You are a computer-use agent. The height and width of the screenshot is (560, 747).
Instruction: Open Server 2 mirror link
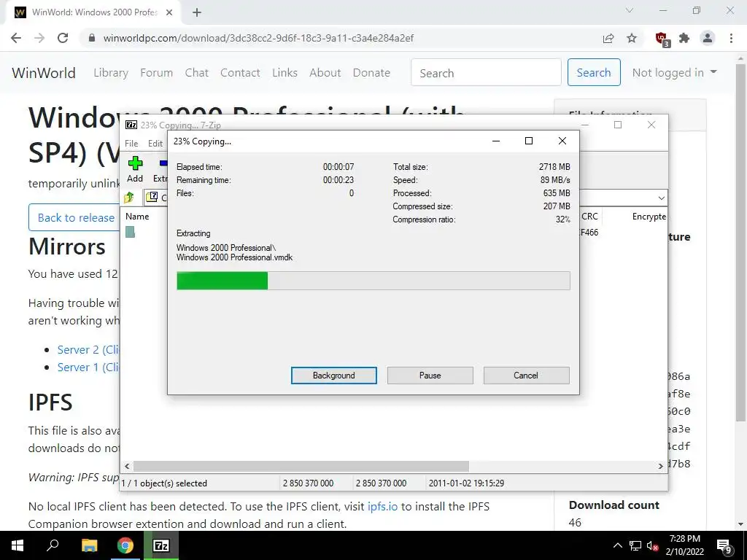[x=88, y=349]
